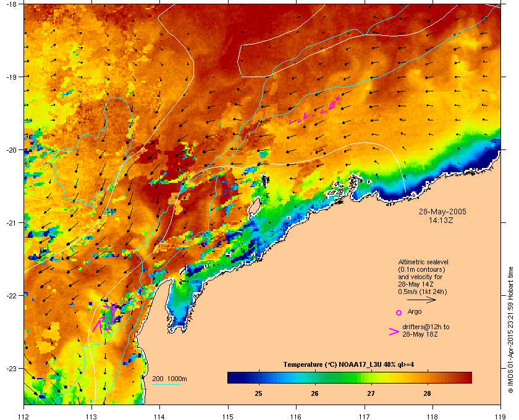Click the magenta drifter arrow legend symbol
Screen dimensions: 519x420
pyautogui.click(x=394, y=332)
